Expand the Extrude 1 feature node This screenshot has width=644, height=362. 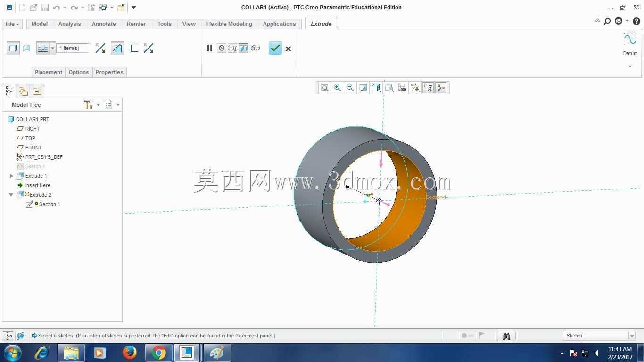coord(11,176)
